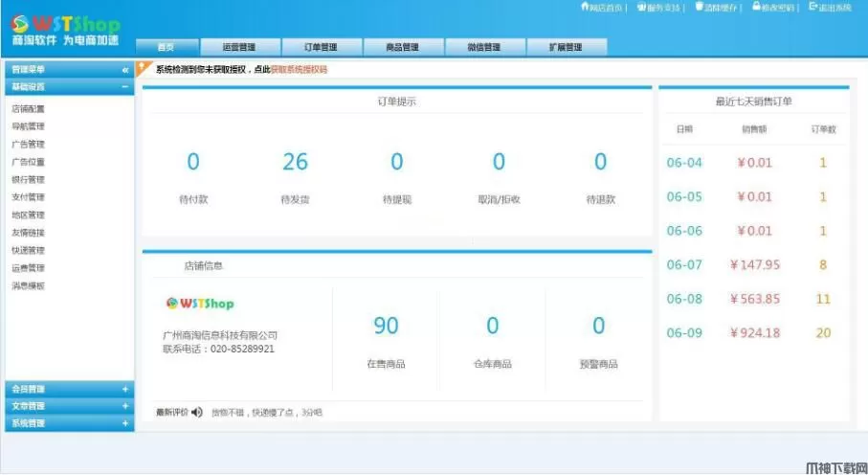Click the 26 待发货 order count
This screenshot has width=868, height=475.
coord(295,163)
